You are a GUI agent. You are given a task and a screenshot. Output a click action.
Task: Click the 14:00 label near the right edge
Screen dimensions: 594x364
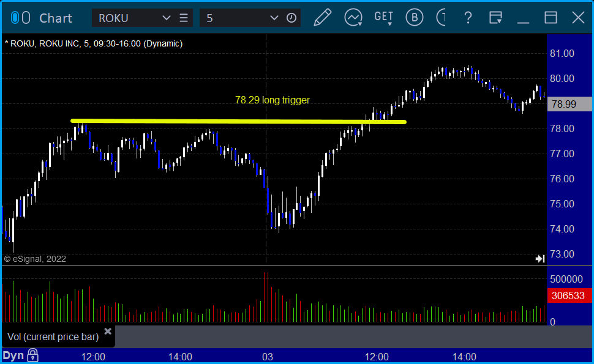pos(464,357)
